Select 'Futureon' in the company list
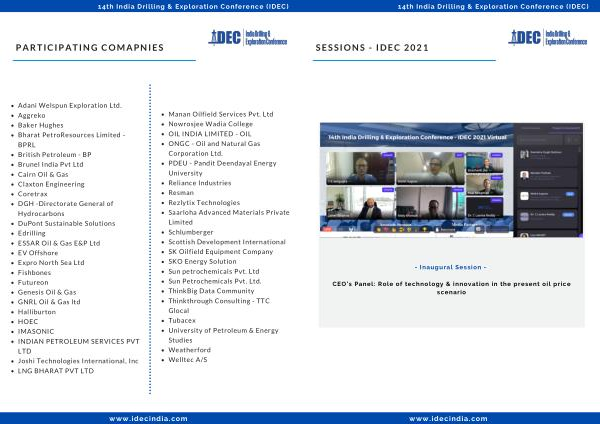This screenshot has width=600, height=424. tap(33, 282)
